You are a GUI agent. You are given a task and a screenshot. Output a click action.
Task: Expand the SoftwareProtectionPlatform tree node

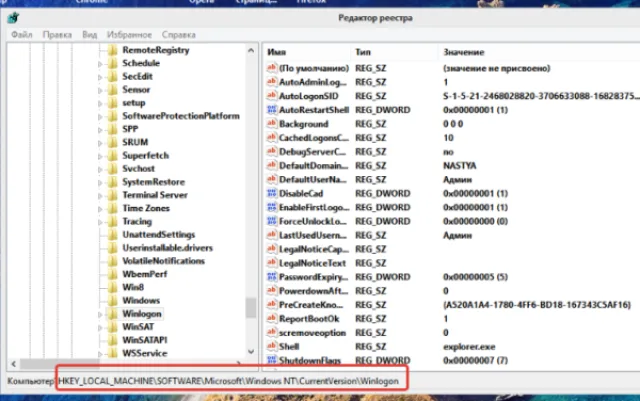[x=100, y=116]
